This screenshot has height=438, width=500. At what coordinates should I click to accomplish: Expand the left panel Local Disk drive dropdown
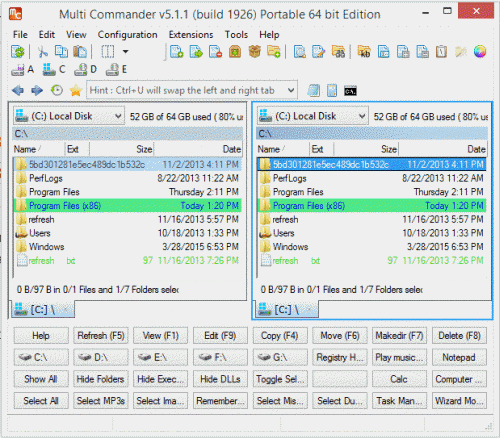pos(118,116)
